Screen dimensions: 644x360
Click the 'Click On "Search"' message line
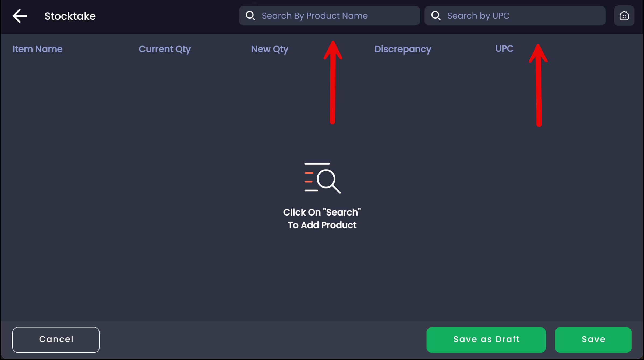tap(322, 212)
